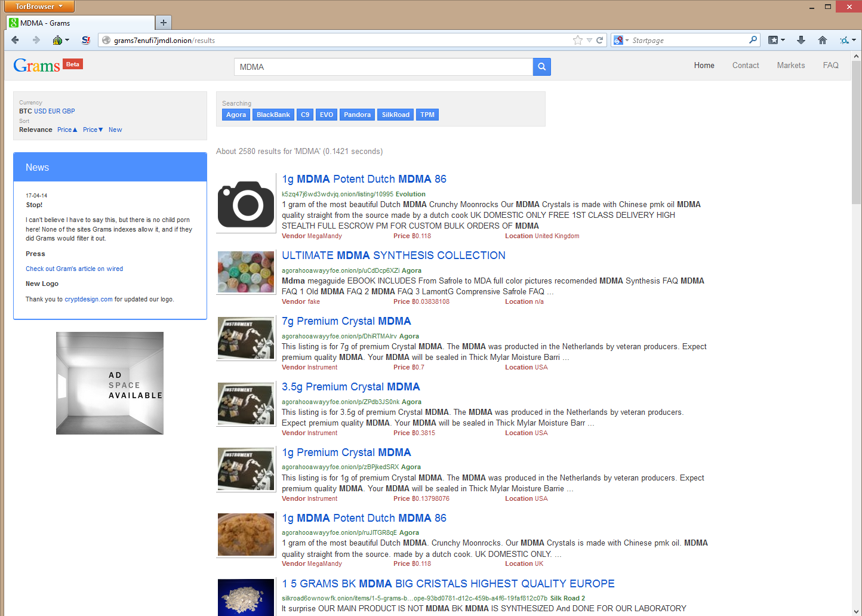Open a new tab with plus button
Viewport: 862px width, 616px height.
click(x=163, y=23)
